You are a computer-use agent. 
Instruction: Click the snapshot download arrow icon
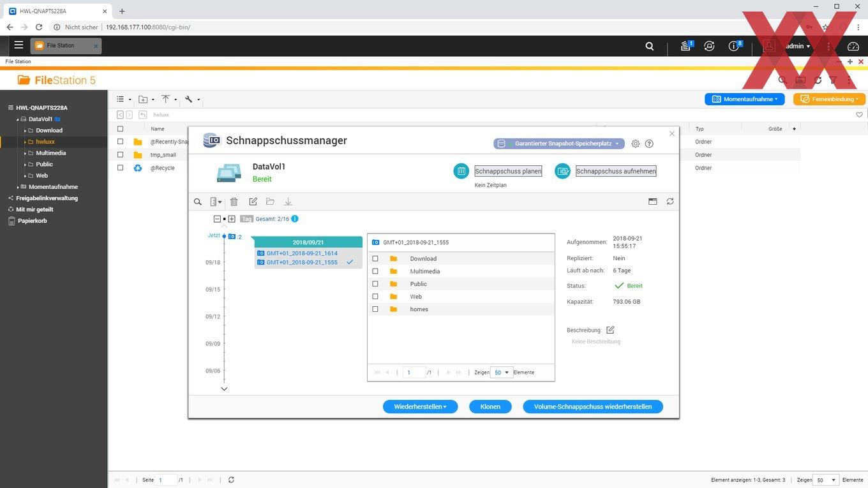[288, 202]
